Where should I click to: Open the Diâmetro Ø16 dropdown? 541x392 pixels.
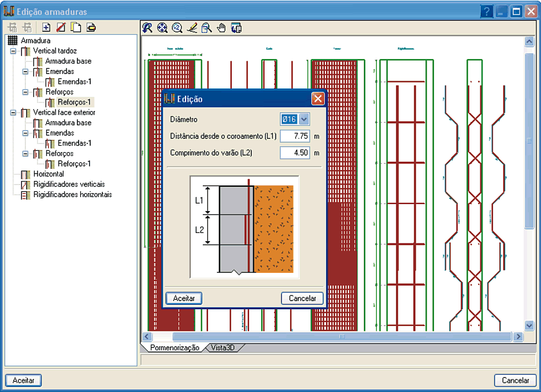point(304,119)
